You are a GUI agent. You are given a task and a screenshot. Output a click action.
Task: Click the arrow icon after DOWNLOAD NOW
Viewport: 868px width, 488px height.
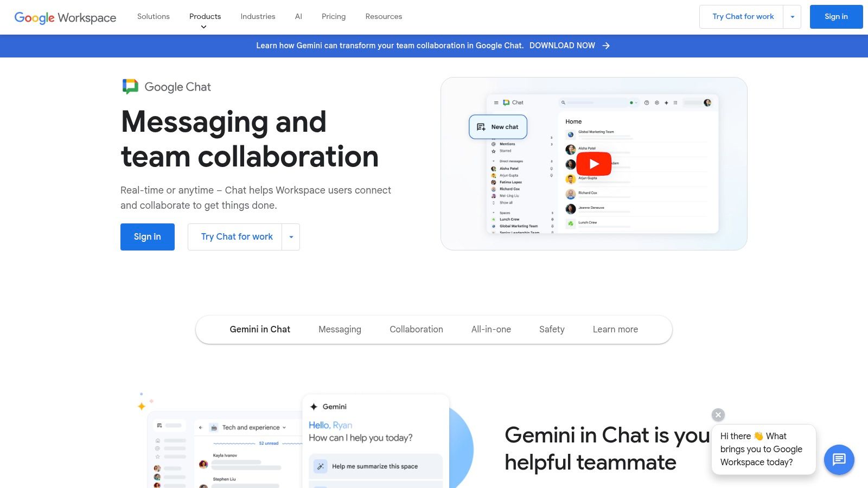point(606,46)
